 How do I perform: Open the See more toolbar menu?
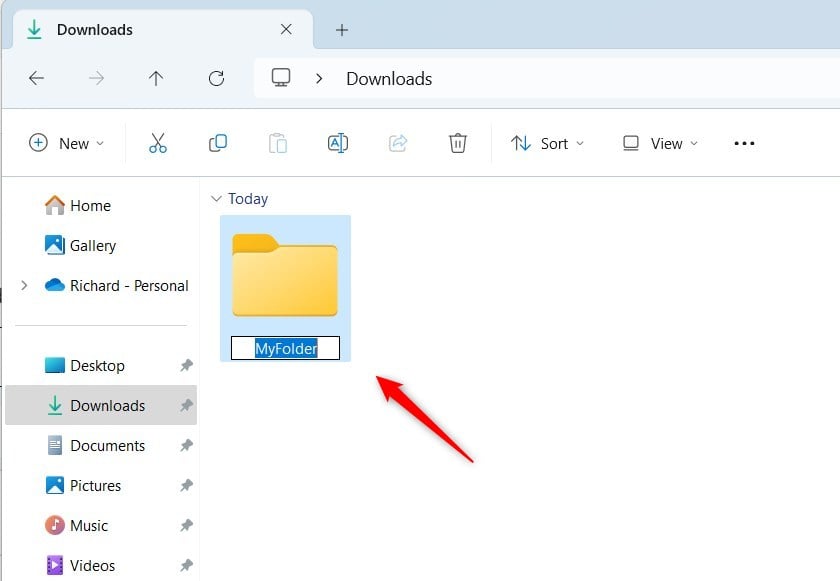(743, 143)
